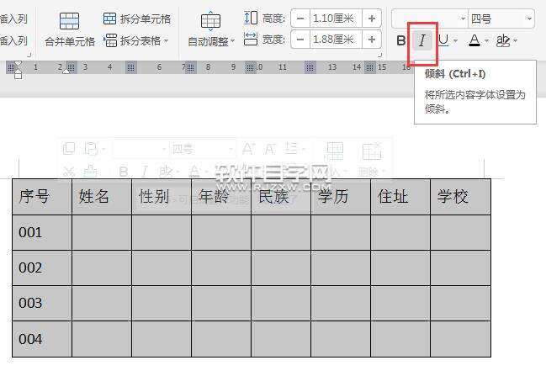Open the font name dropdown arrow
Viewport: 546px width, 392px height.
pos(463,19)
